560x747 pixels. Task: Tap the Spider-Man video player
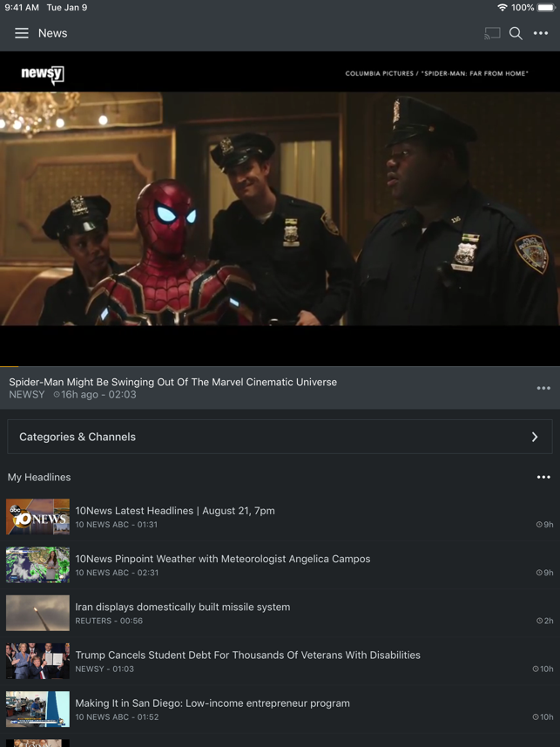coord(280,208)
